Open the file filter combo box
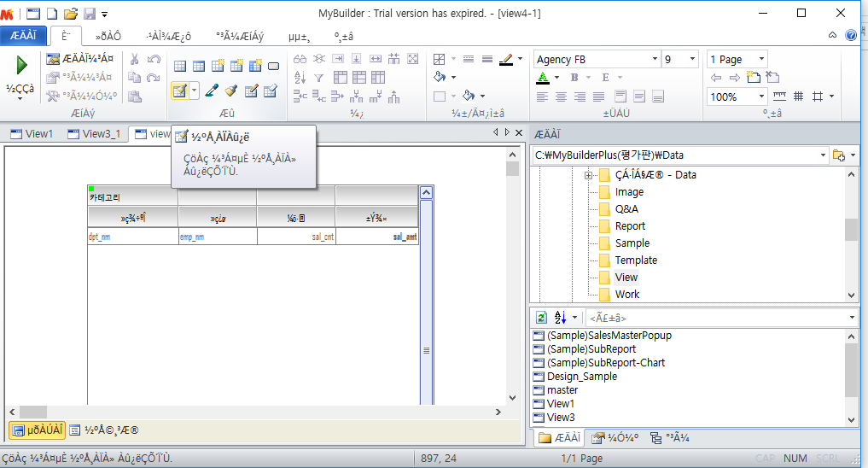The image size is (868, 468). [x=720, y=318]
